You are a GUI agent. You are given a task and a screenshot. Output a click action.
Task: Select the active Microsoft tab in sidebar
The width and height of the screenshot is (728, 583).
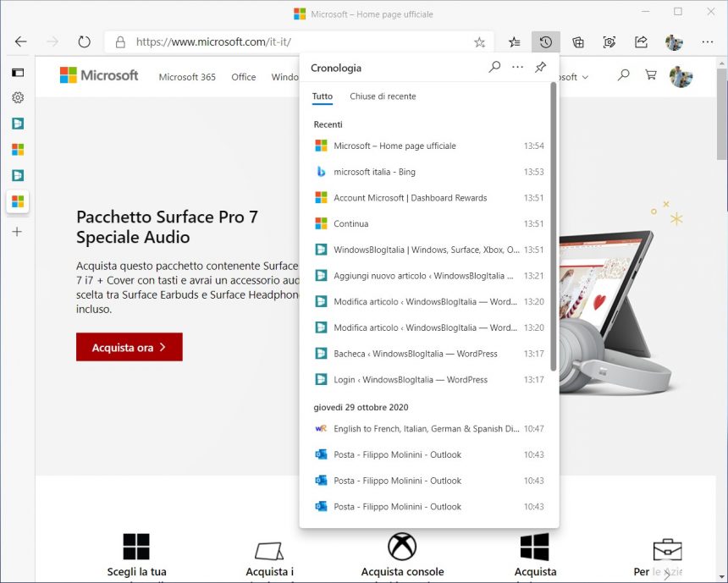click(x=18, y=201)
